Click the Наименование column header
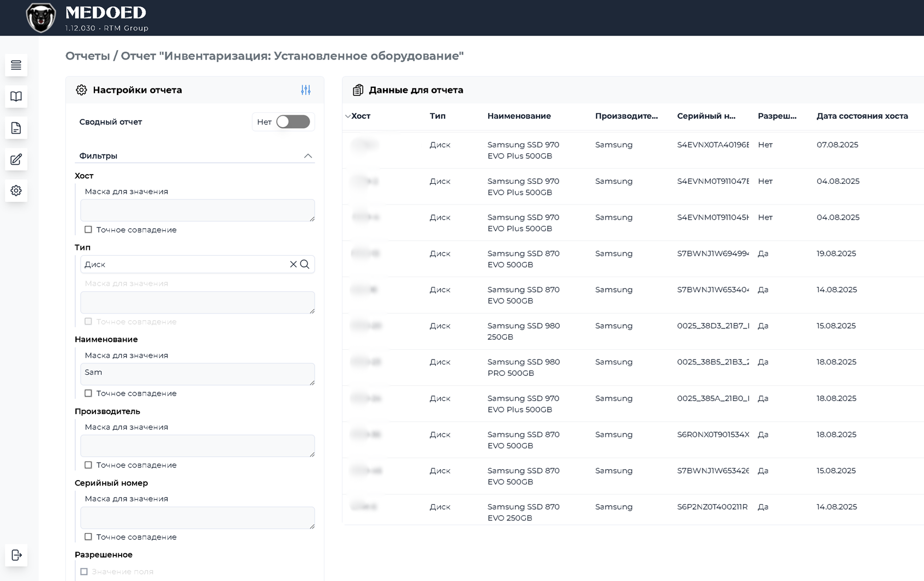This screenshot has height=581, width=924. (519, 116)
